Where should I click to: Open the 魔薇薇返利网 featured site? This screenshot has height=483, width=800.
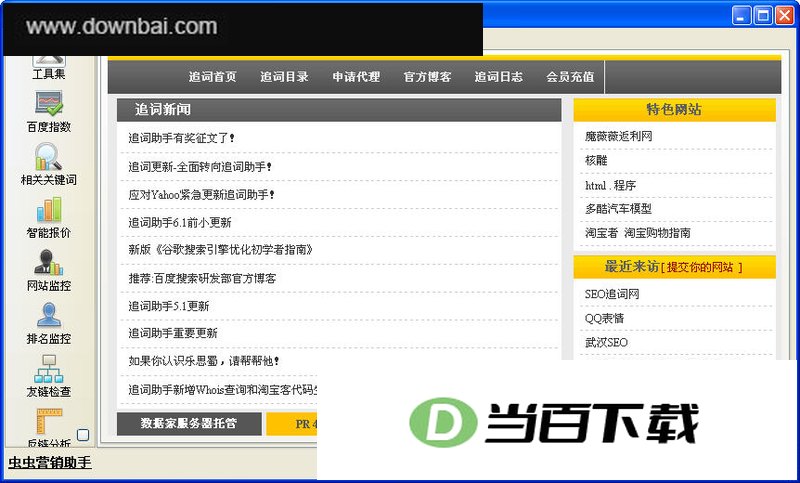click(618, 136)
